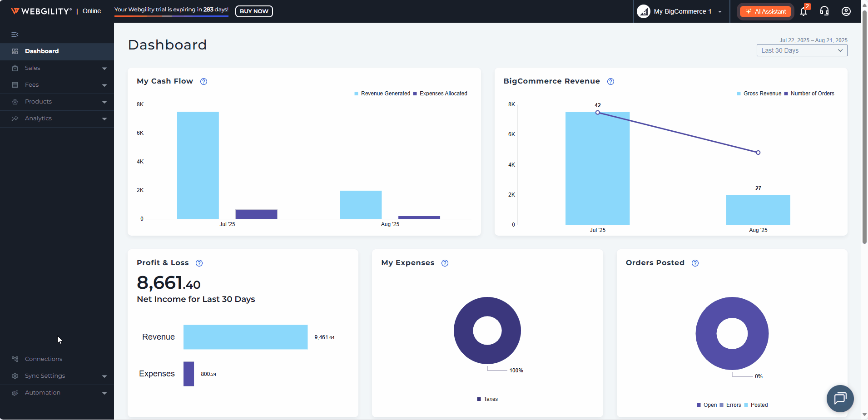This screenshot has height=420, width=868.
Task: Select Dashboard in the sidebar
Action: (42, 51)
